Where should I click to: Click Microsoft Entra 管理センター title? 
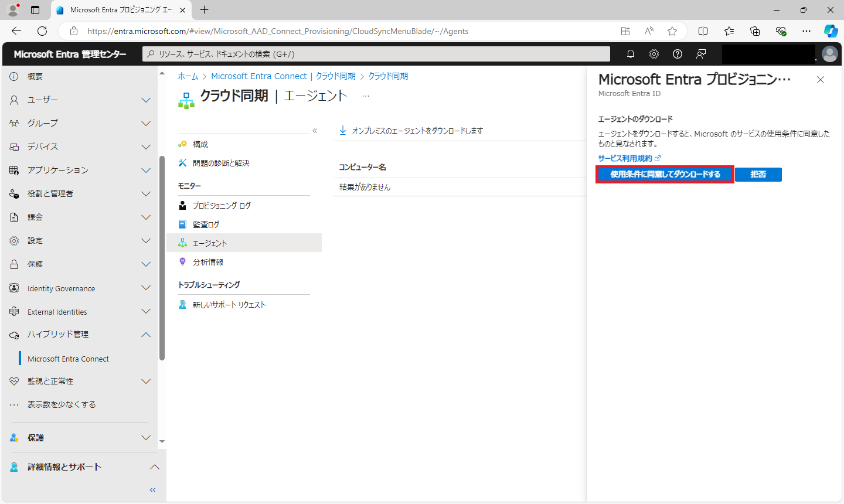pyautogui.click(x=70, y=54)
